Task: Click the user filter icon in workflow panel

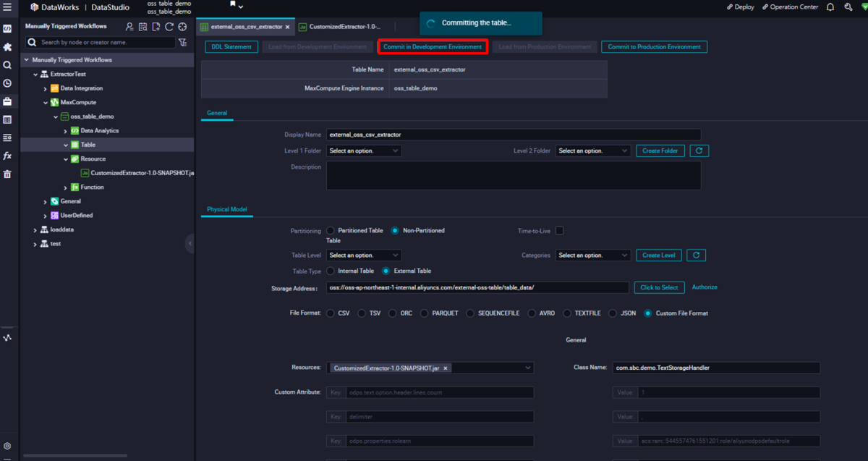Action: point(129,27)
